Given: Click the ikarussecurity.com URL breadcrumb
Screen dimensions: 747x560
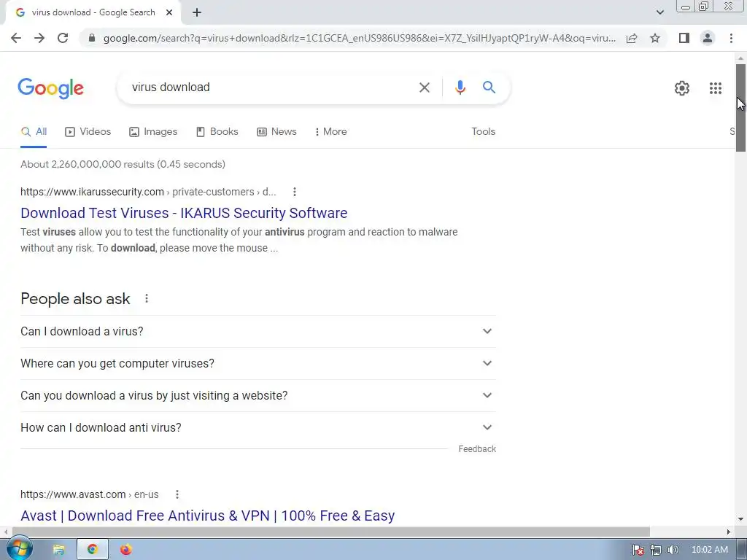Looking at the screenshot, I should tap(148, 192).
